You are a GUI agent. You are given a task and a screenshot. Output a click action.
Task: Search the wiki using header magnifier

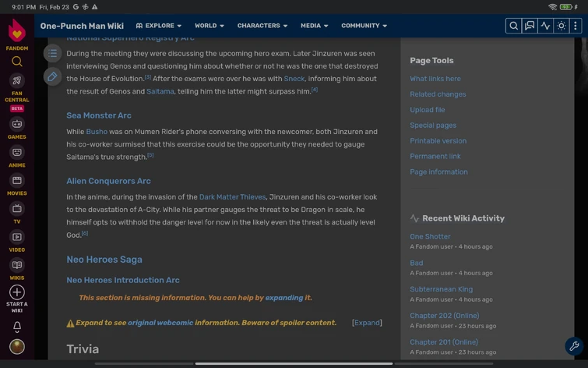click(x=514, y=26)
